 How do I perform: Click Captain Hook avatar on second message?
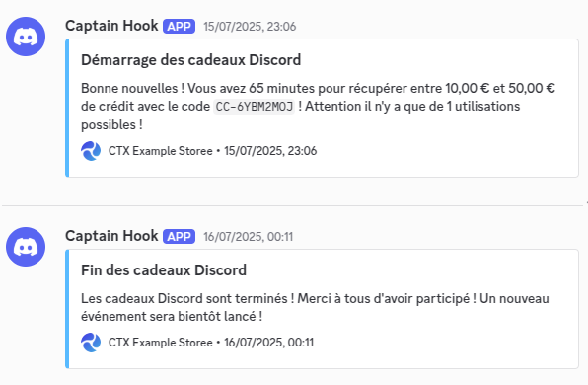(26, 247)
